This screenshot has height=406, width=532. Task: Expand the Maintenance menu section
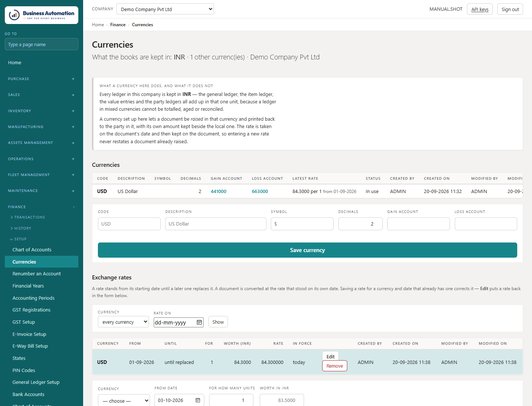click(x=41, y=191)
